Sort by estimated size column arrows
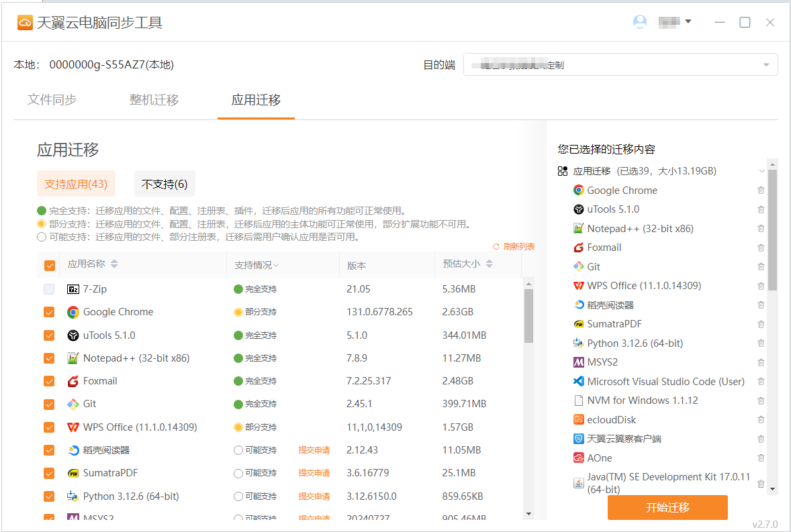791x532 pixels. tap(489, 264)
